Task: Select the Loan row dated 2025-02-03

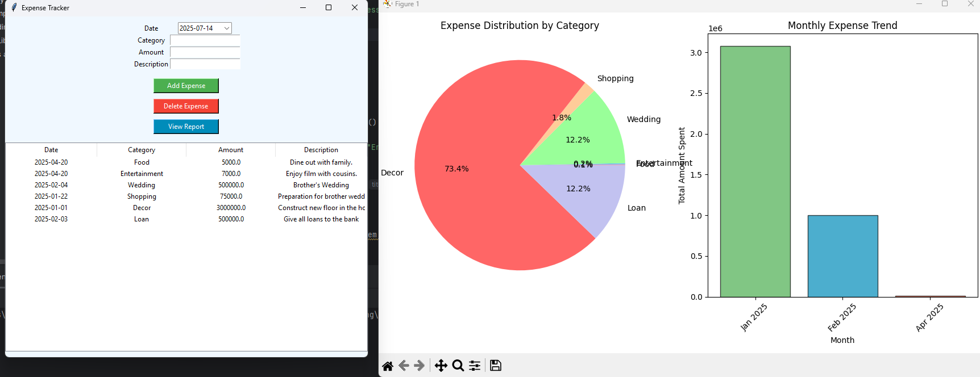Action: 186,219
